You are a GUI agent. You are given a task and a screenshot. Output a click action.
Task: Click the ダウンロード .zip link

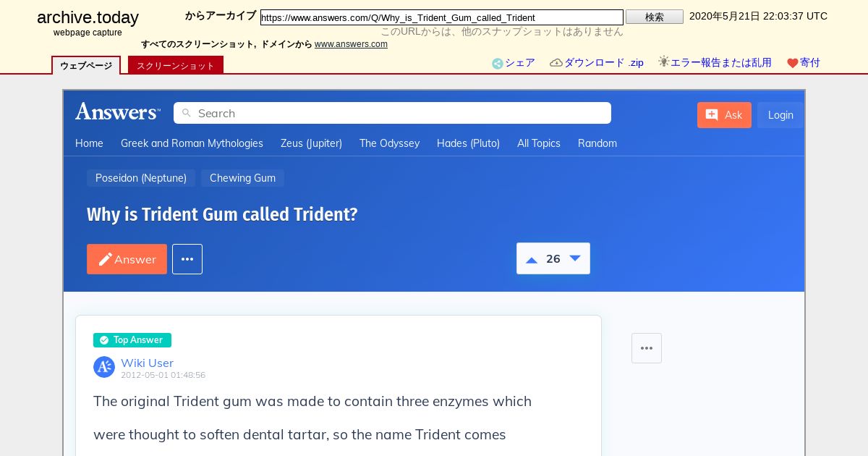[x=603, y=63]
